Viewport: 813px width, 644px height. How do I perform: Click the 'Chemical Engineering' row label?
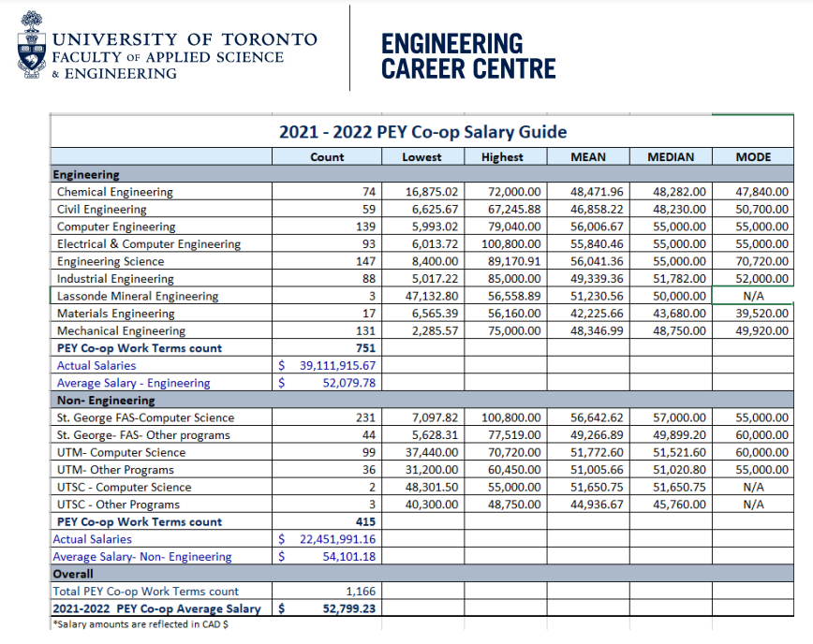[114, 192]
